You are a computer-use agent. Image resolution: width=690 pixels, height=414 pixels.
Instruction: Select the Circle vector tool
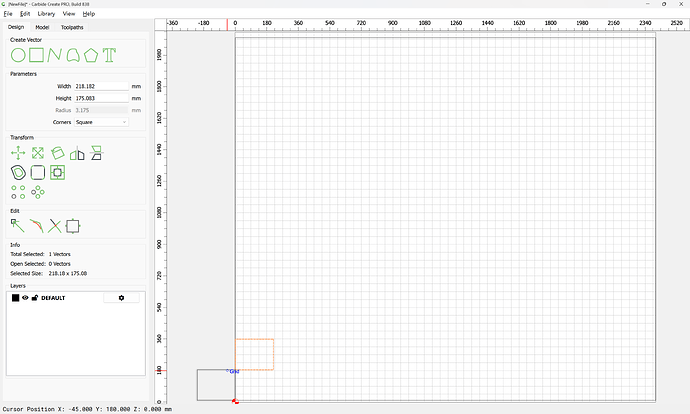click(18, 54)
